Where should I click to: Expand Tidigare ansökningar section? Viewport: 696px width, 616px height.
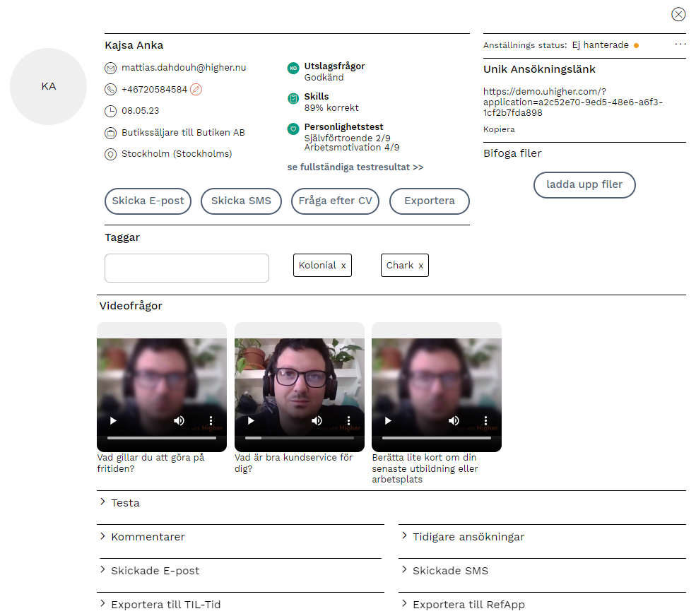click(468, 537)
